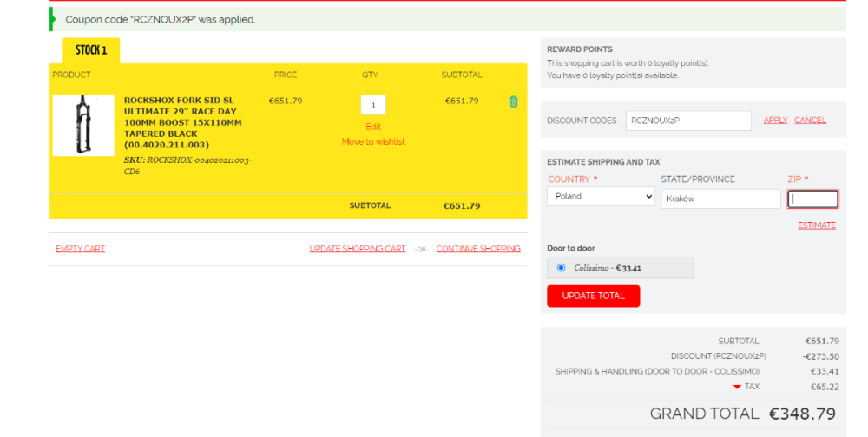The image size is (868, 437).
Task: Focus the discount codes input field
Action: point(688,121)
